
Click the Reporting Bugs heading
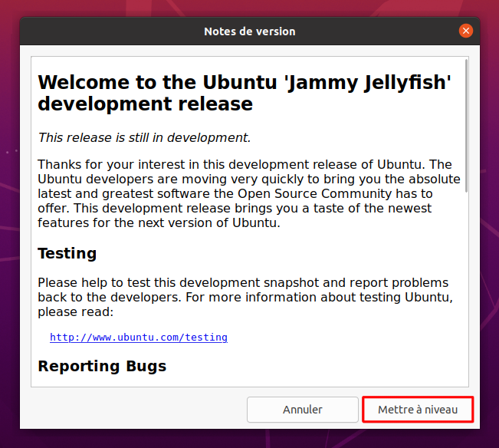tap(102, 366)
